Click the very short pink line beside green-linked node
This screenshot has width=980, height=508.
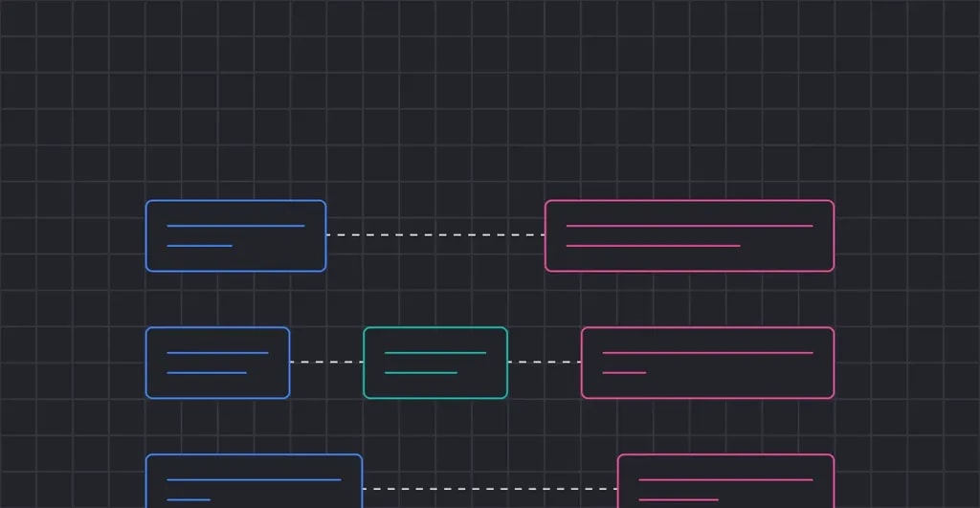(x=624, y=373)
